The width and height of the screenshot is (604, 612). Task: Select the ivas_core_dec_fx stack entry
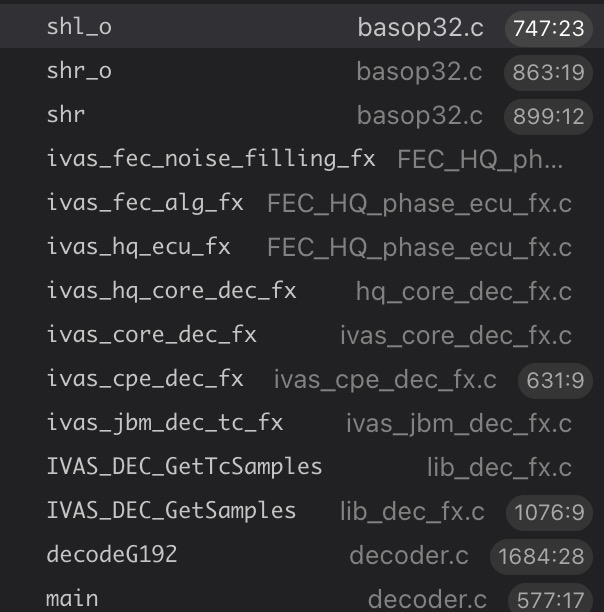151,334
